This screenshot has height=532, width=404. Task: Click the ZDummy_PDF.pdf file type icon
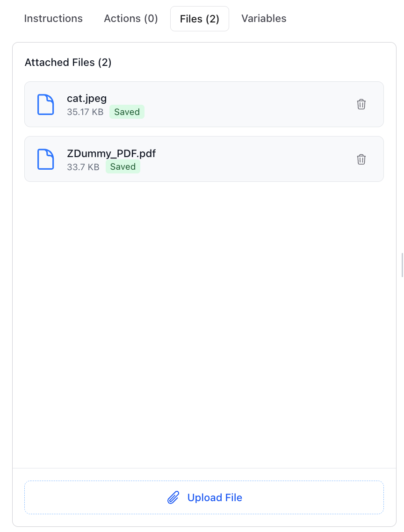click(x=45, y=159)
